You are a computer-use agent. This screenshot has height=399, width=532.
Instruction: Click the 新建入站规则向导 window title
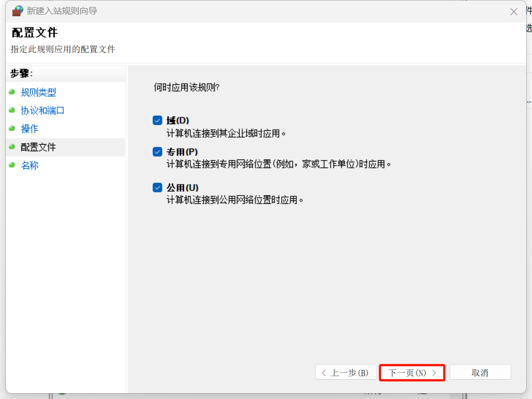pos(62,11)
